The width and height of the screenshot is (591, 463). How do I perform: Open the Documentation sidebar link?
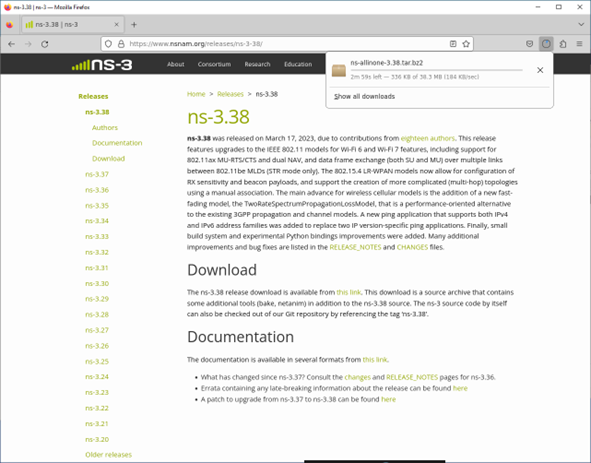pos(117,143)
